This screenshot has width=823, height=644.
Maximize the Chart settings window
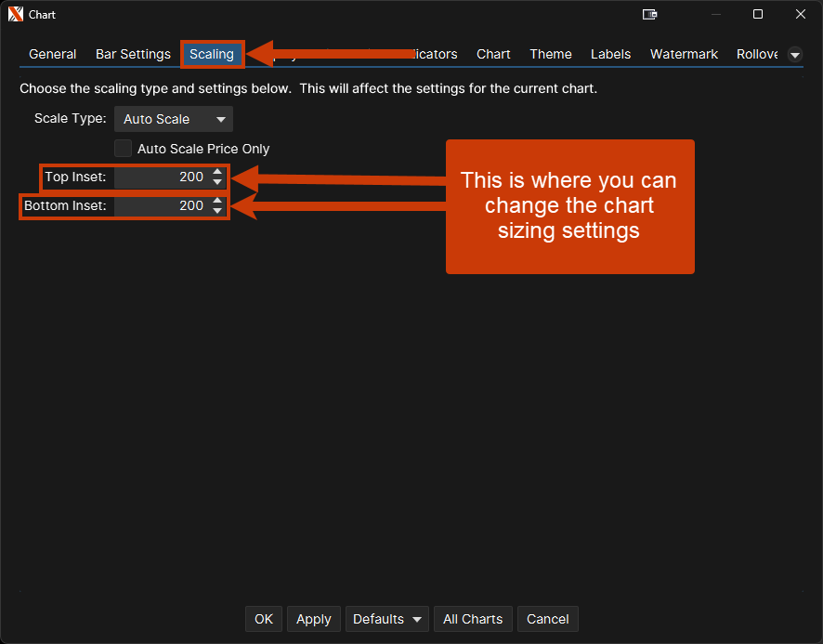point(758,15)
